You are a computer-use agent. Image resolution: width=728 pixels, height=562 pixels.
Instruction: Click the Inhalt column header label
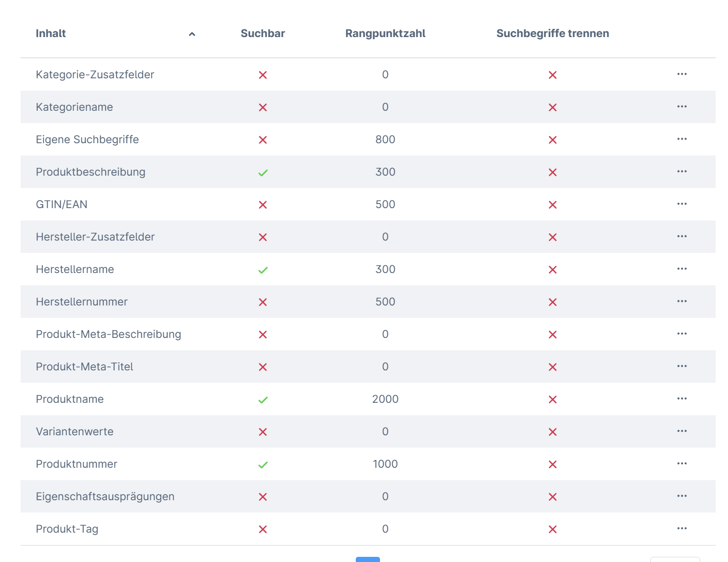click(51, 33)
